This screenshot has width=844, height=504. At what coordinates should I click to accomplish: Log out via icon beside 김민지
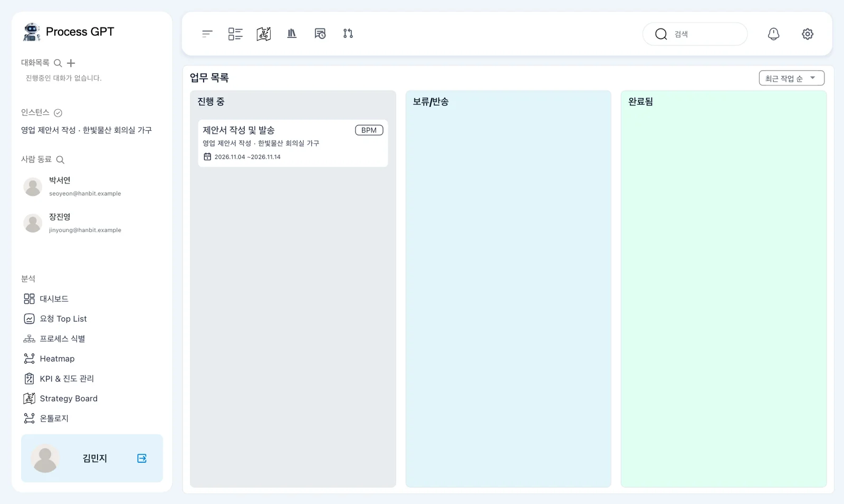pos(142,458)
